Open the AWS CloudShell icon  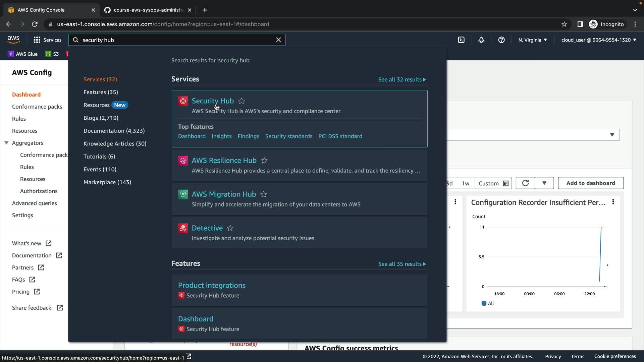pos(461,40)
